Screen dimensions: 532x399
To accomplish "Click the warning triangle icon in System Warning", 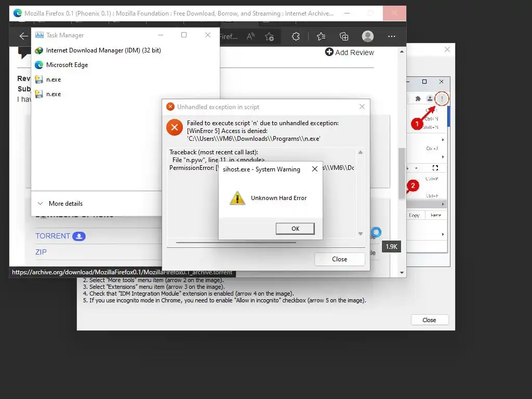I will 237,198.
